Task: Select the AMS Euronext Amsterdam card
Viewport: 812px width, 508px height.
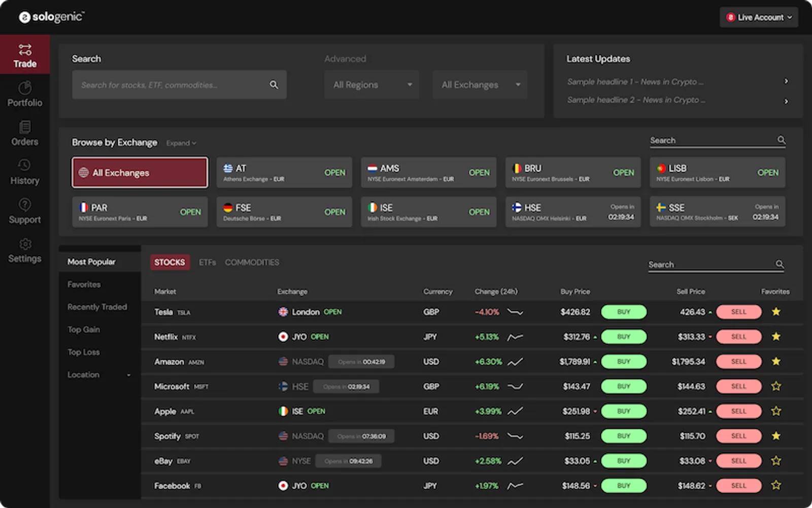Action: (429, 172)
